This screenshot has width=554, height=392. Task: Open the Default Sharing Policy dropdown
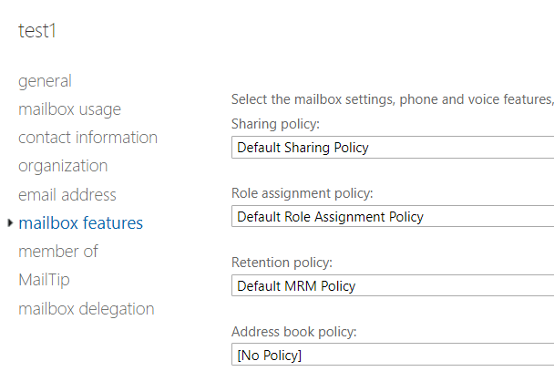pos(393,147)
